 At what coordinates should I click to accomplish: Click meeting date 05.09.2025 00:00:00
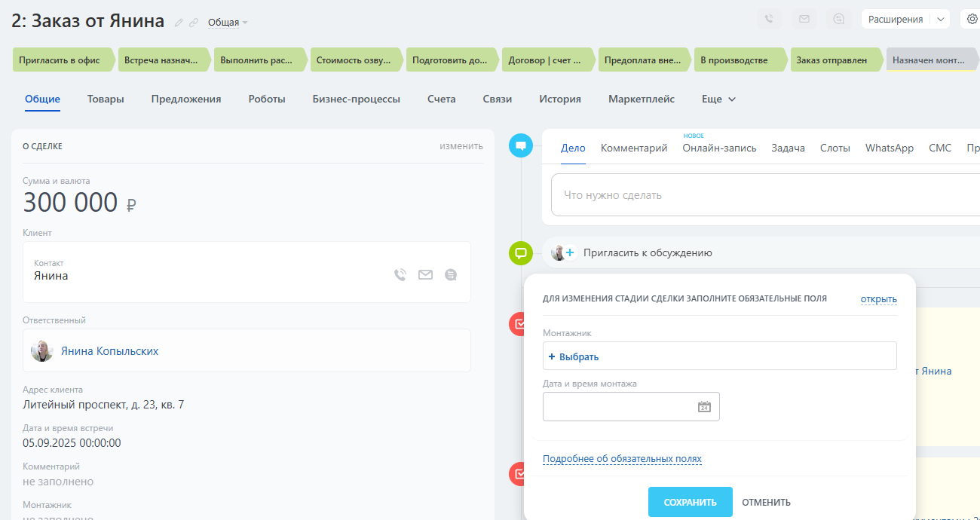[72, 443]
